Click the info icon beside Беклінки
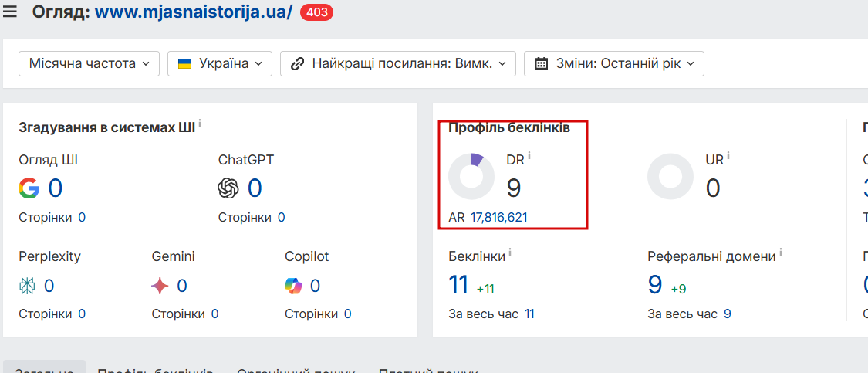This screenshot has width=868, height=373. tap(510, 253)
